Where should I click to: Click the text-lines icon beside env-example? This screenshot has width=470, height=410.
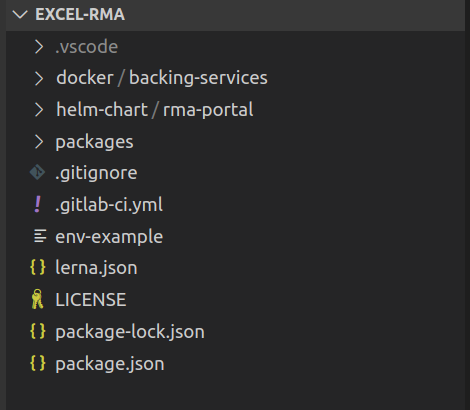[40, 236]
